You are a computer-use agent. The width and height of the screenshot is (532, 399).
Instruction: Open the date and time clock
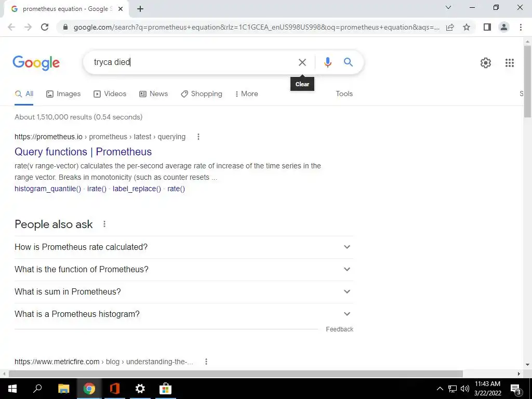[487, 389]
